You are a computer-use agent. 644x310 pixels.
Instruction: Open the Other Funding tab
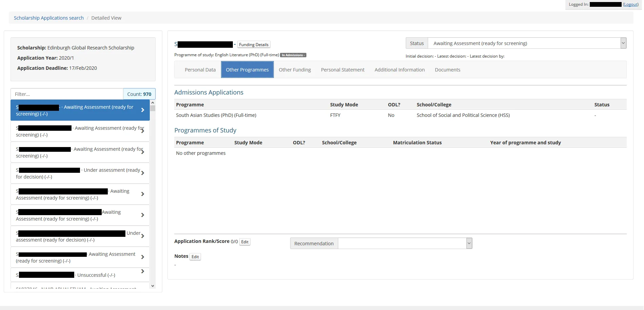(x=295, y=70)
